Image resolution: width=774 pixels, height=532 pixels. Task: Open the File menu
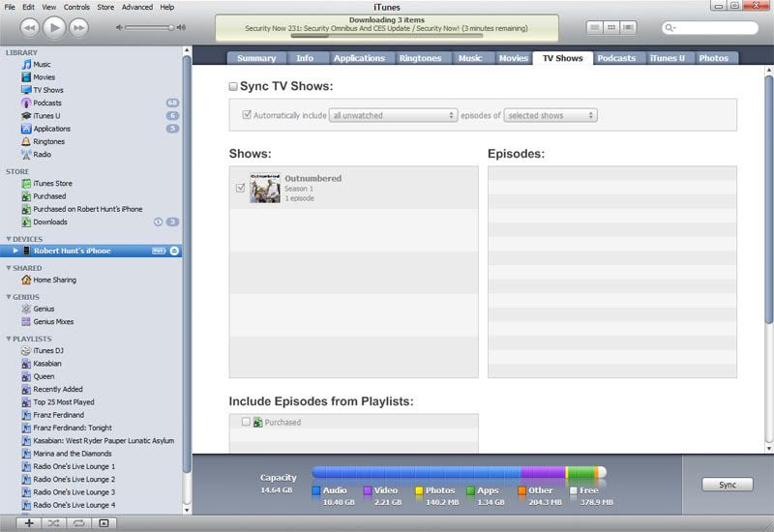coord(10,7)
